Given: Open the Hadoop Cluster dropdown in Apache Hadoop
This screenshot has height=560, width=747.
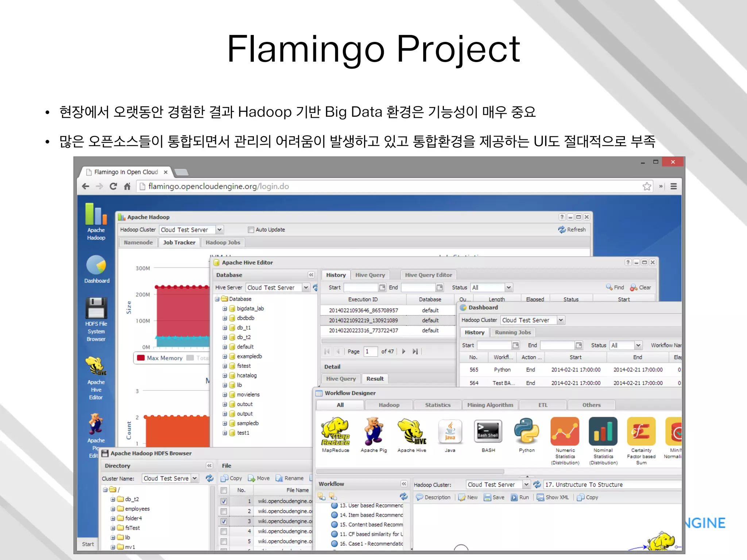Looking at the screenshot, I should (x=219, y=230).
